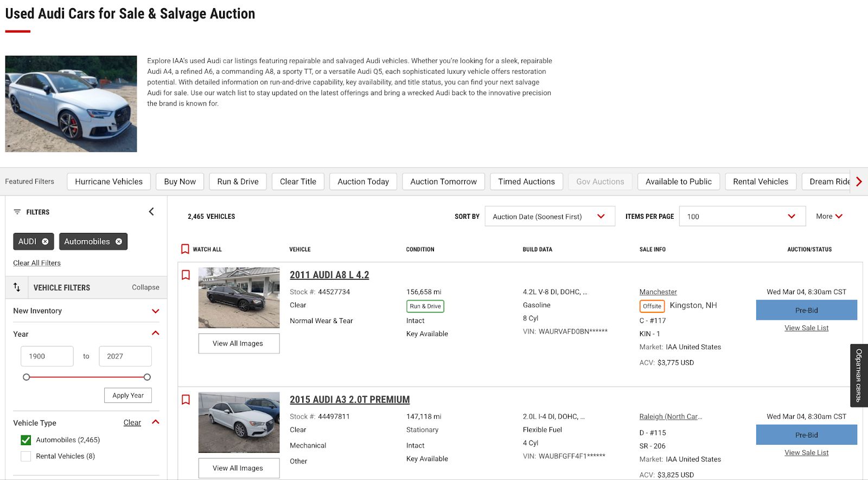Open the Items Per Page dropdown
868x480 pixels.
[742, 216]
